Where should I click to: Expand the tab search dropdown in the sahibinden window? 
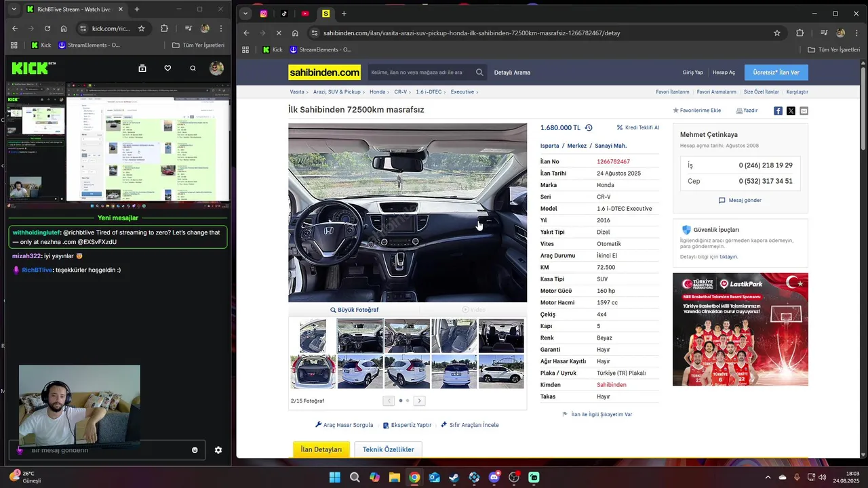[x=245, y=14]
